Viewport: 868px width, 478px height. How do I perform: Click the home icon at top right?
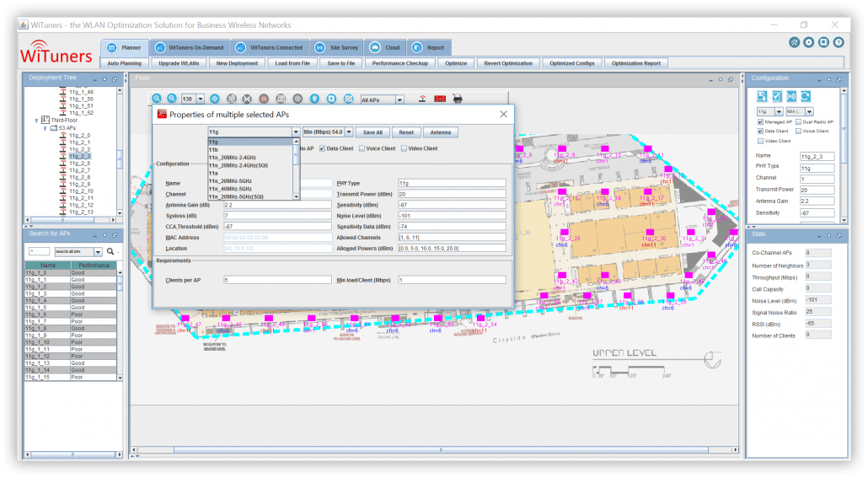click(x=795, y=42)
